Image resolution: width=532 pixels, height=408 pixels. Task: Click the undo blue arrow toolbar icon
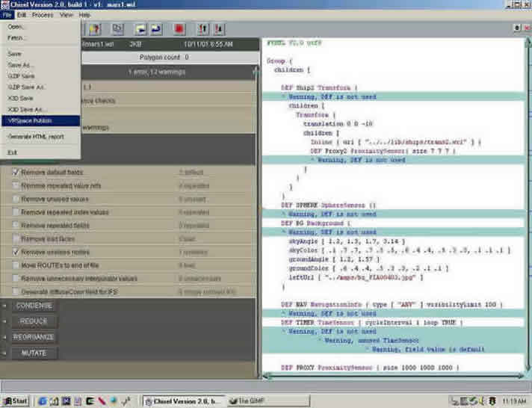(141, 29)
